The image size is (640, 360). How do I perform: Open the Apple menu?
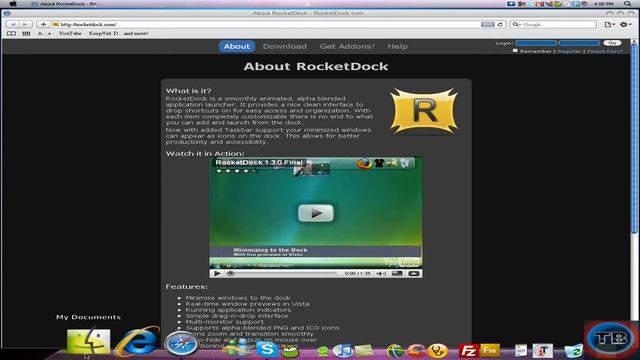coord(13,4)
